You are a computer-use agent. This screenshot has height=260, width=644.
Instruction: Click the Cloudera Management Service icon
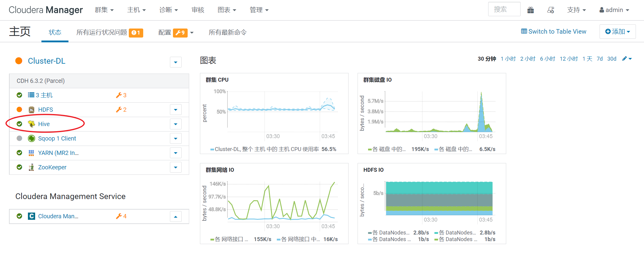(31, 216)
